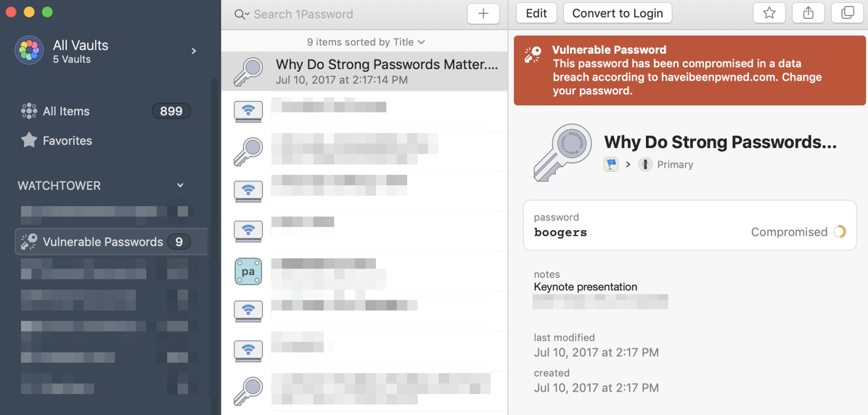Select Vulnerable Passwords in Watchtower
The width and height of the screenshot is (868, 415).
click(102, 242)
